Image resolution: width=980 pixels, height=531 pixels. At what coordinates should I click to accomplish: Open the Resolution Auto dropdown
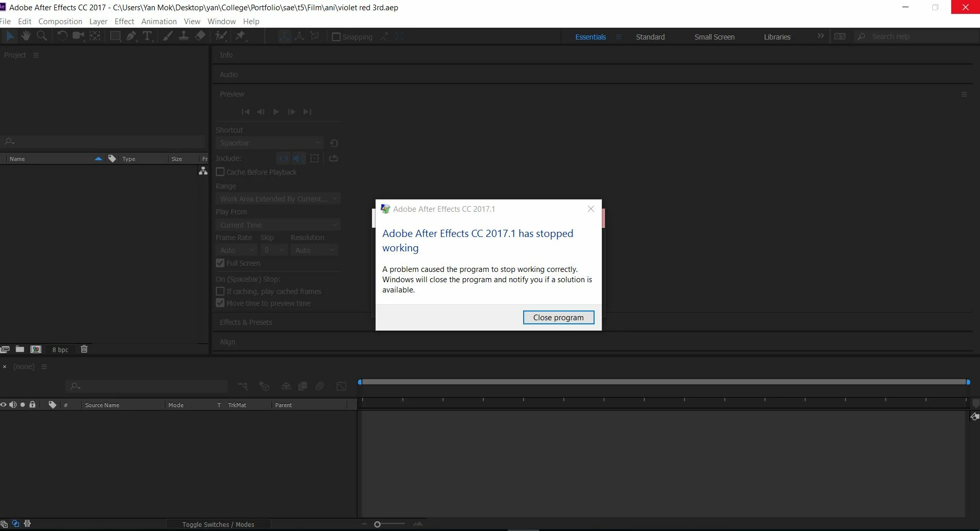315,250
